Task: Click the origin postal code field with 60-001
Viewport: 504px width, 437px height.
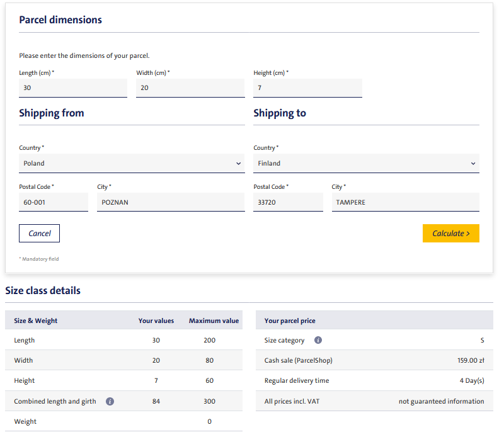Action: (54, 202)
